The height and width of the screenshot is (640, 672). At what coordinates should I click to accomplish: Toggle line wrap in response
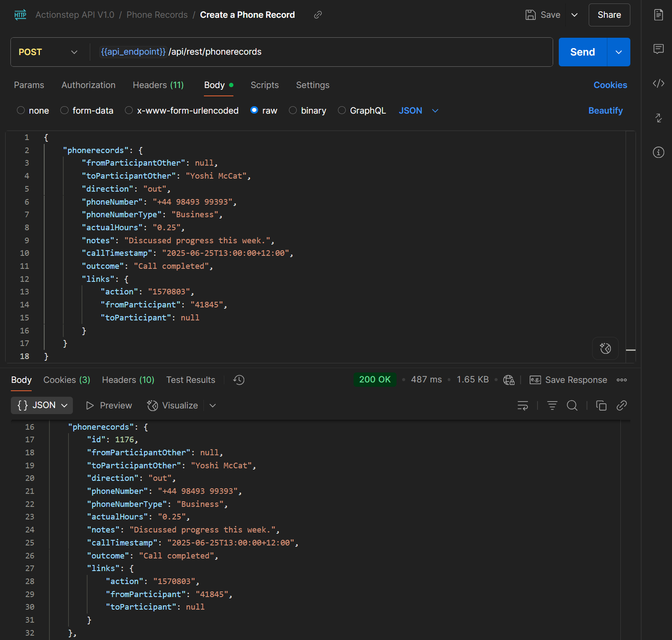coord(523,405)
